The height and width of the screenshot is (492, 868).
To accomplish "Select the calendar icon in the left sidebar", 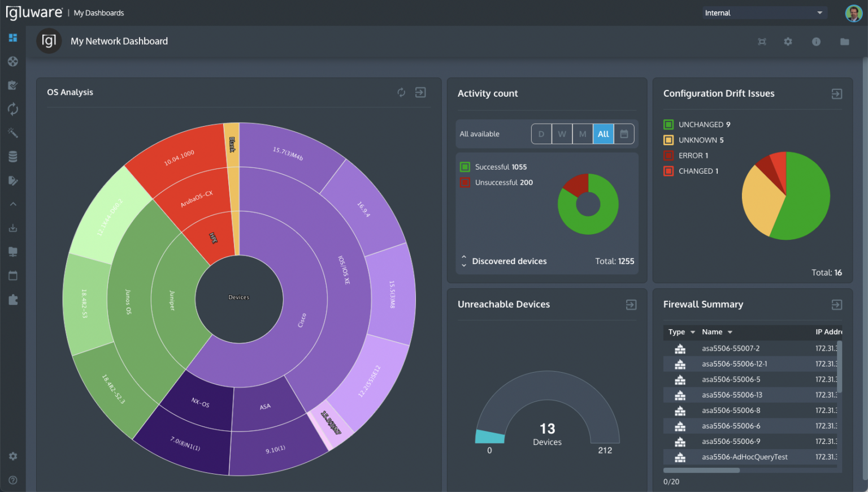I will coord(12,275).
